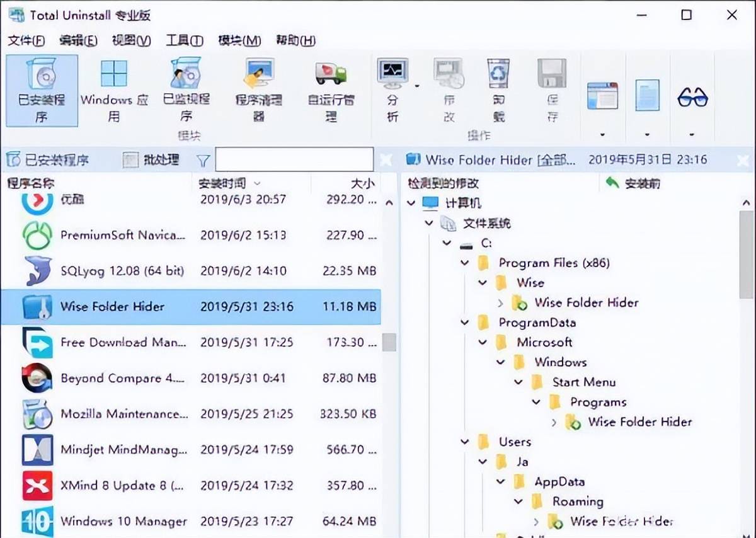Open the 模块(M) menu
756x538 pixels.
coord(239,41)
